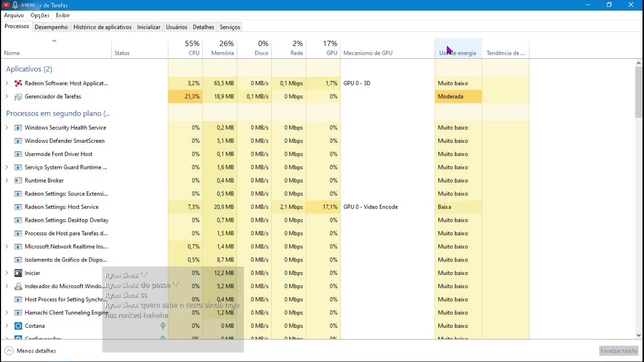644x362 pixels.
Task: Click the Menos detalhes label
Action: (x=36, y=351)
